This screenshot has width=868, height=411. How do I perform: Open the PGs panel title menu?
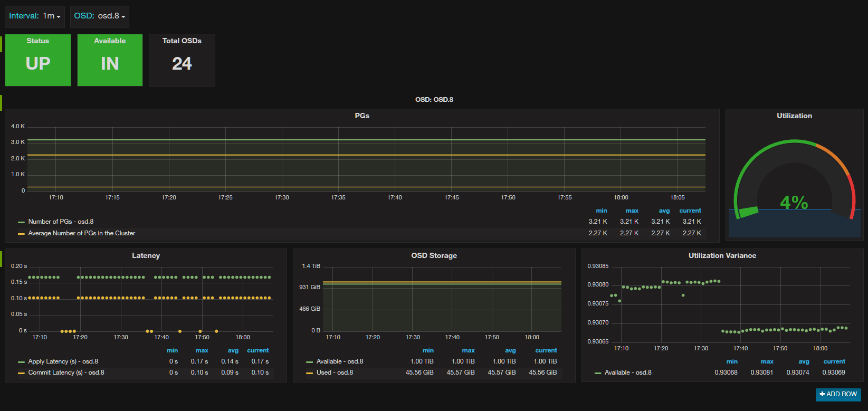[x=361, y=116]
